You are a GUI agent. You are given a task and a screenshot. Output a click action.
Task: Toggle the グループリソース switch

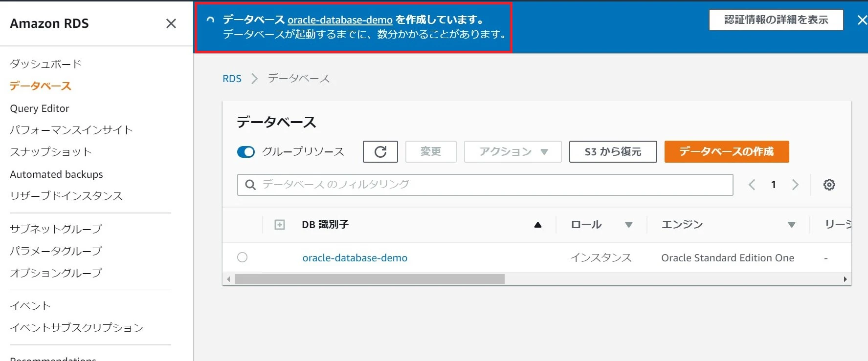coord(246,152)
